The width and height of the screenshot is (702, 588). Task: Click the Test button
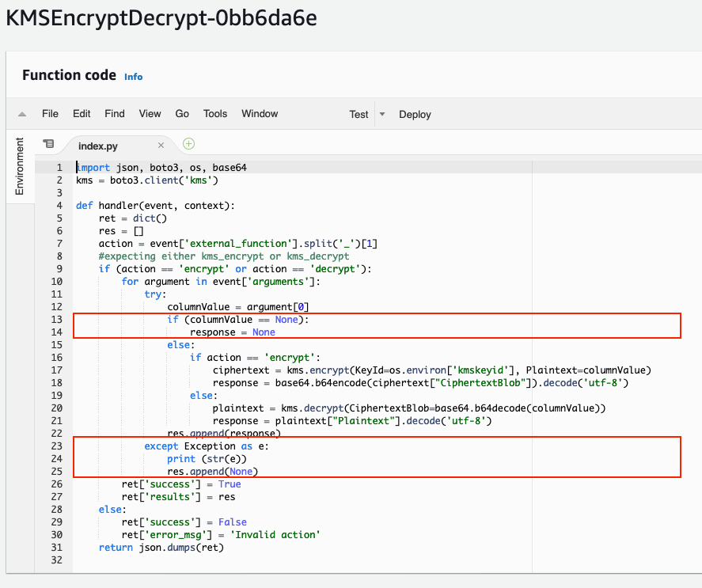click(x=359, y=115)
